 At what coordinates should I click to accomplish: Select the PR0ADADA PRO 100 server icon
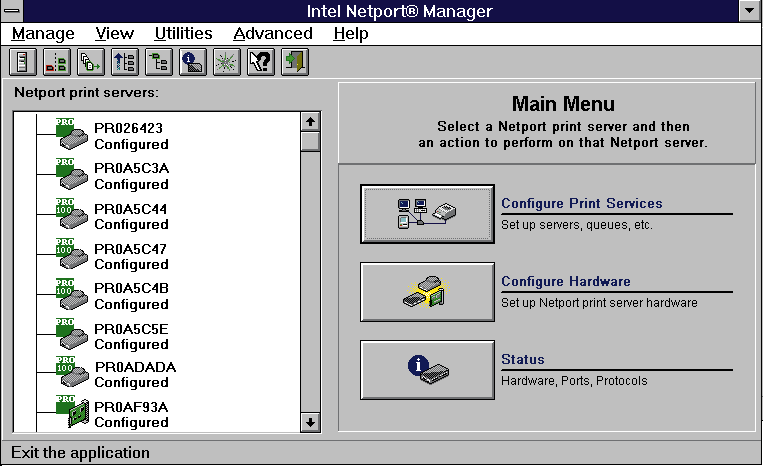(x=72, y=372)
